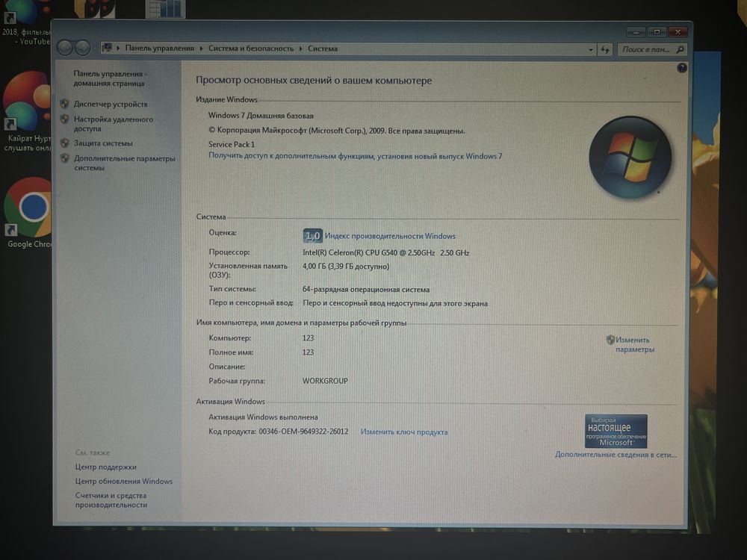Click Service Pack 1 text
This screenshot has height=560, width=747.
(232, 144)
